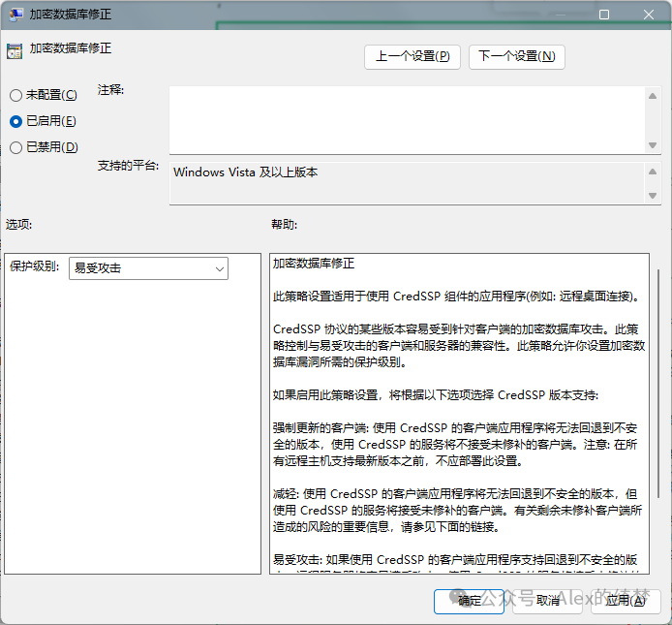Image resolution: width=672 pixels, height=625 pixels.
Task: Click the down arrow in the 注释 box scrollbar
Action: [652, 144]
